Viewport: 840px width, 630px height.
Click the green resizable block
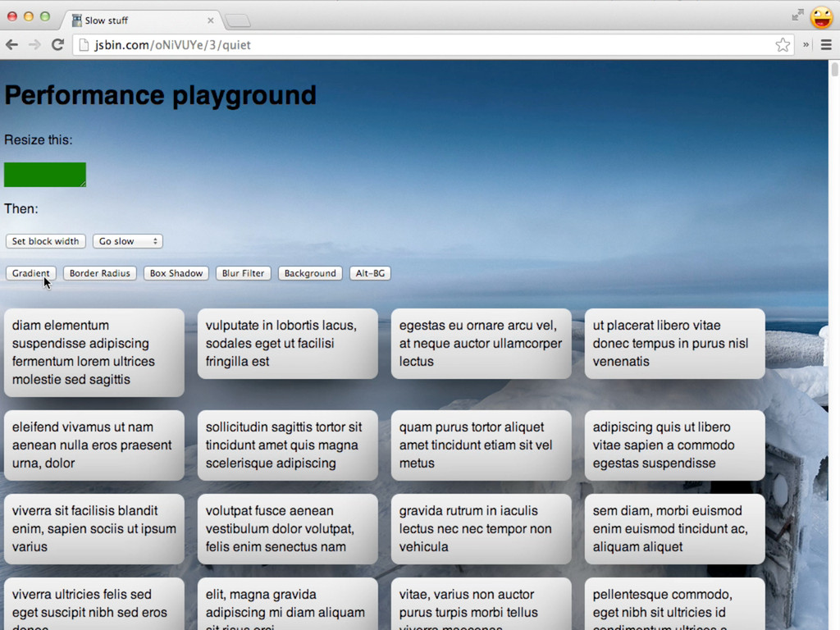pyautogui.click(x=44, y=175)
